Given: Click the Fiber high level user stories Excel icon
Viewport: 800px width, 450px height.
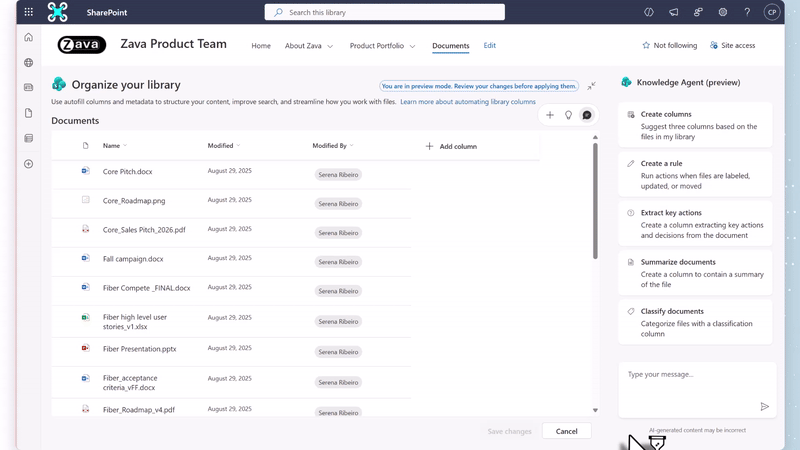Looking at the screenshot, I should point(85,317).
